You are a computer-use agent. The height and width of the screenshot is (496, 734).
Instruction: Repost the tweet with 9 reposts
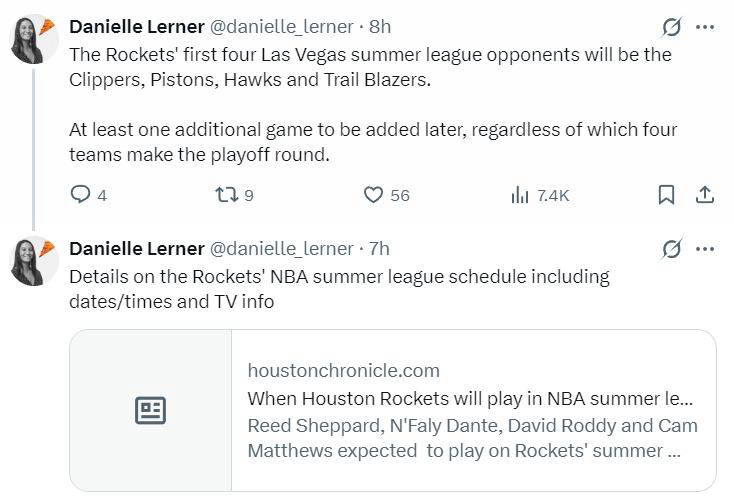pos(227,195)
